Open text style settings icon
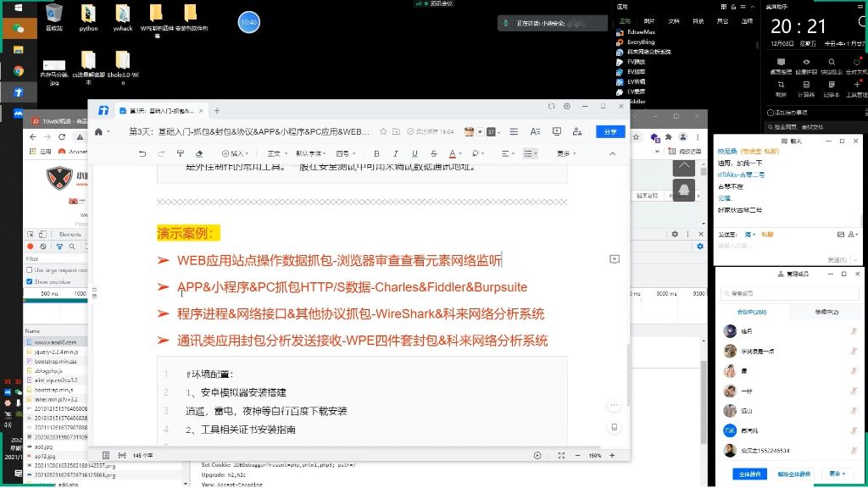The image size is (868, 488). [535, 131]
